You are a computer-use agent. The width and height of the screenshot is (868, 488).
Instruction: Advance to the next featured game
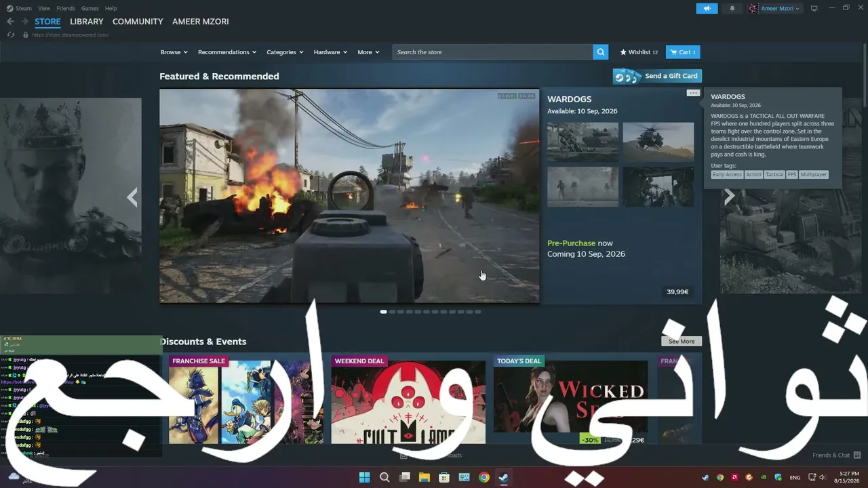[729, 197]
